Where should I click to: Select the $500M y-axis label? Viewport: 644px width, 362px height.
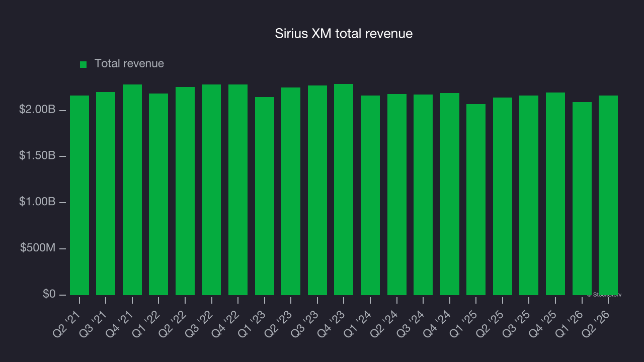pyautogui.click(x=38, y=248)
